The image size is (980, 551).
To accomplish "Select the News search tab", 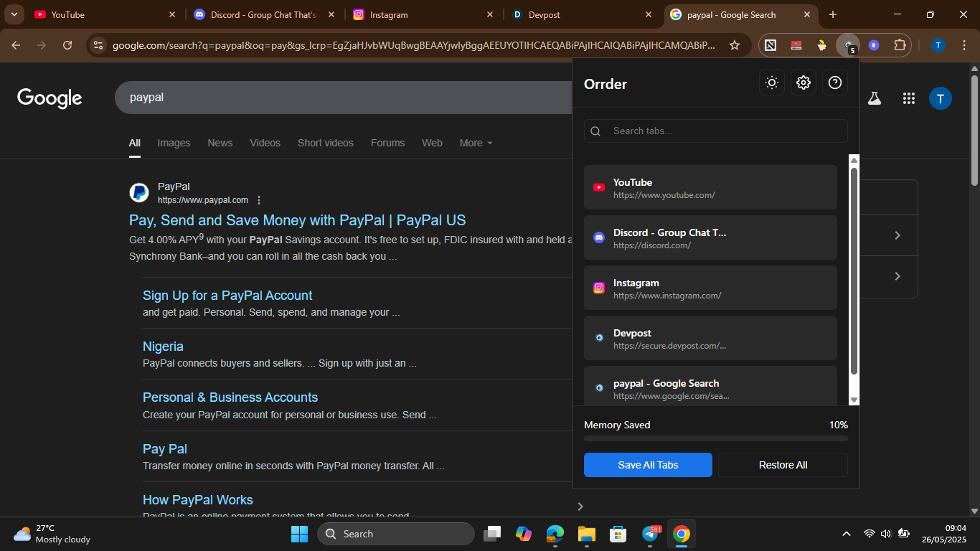I will point(220,143).
